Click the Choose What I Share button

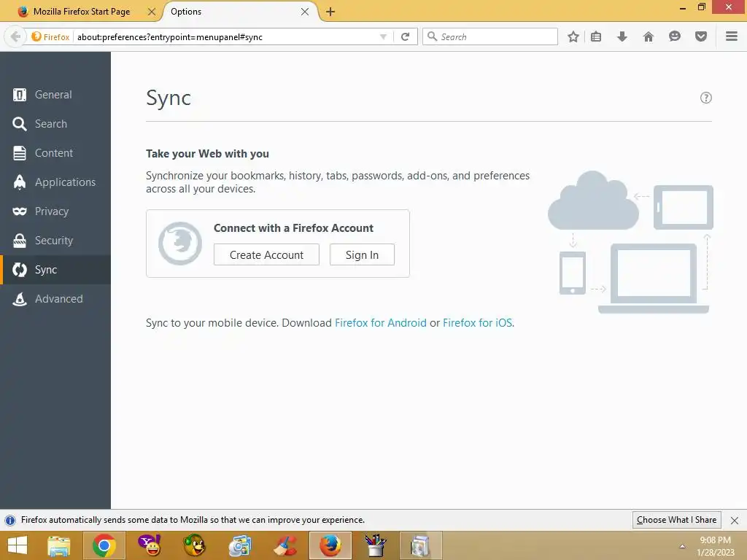(676, 520)
